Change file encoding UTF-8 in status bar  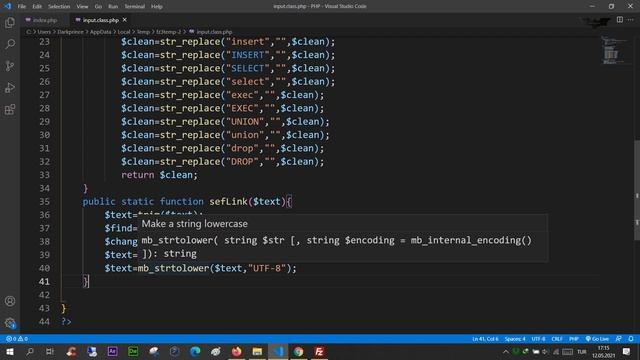[x=538, y=339]
